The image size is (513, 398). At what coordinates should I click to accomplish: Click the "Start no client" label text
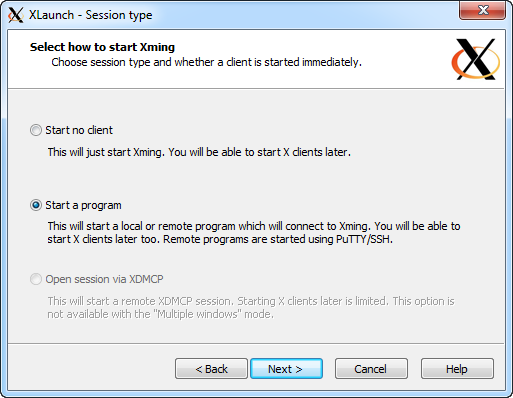coord(79,130)
